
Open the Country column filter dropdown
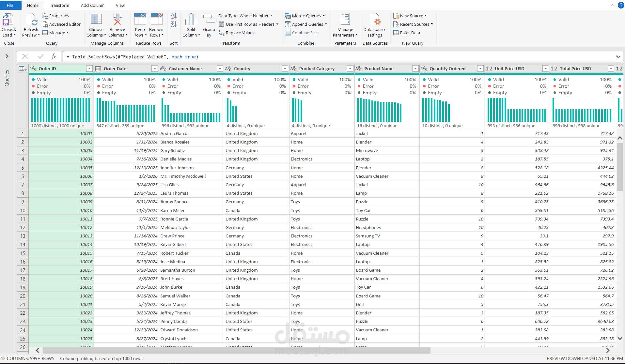(x=284, y=68)
